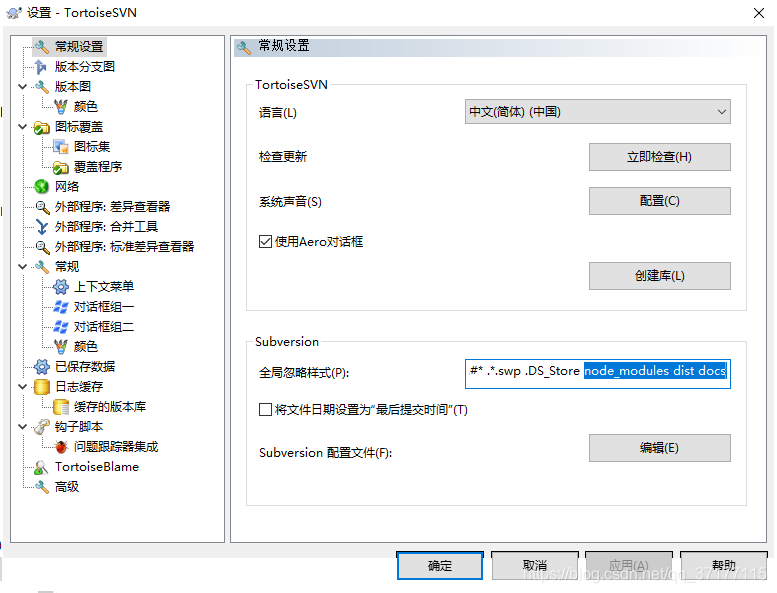Viewport: 777px width, 593px height.
Task: Select 对话框组二 tree item
Action: coord(104,327)
